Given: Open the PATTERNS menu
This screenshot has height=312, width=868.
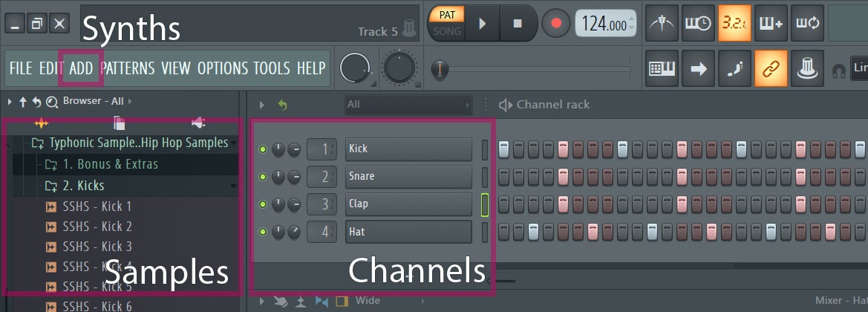Looking at the screenshot, I should click(x=128, y=69).
